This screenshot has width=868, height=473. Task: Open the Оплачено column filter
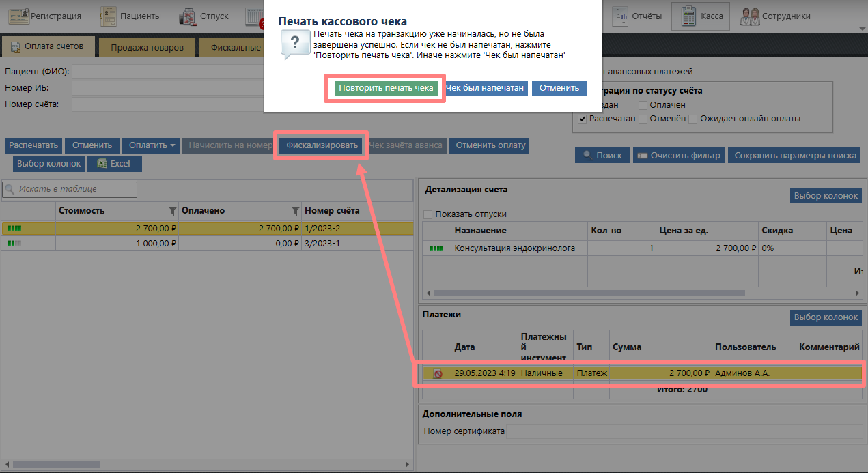click(x=295, y=211)
